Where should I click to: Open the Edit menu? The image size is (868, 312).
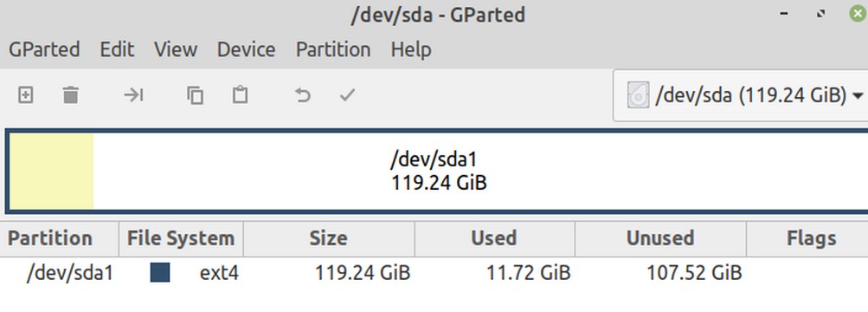tap(117, 50)
